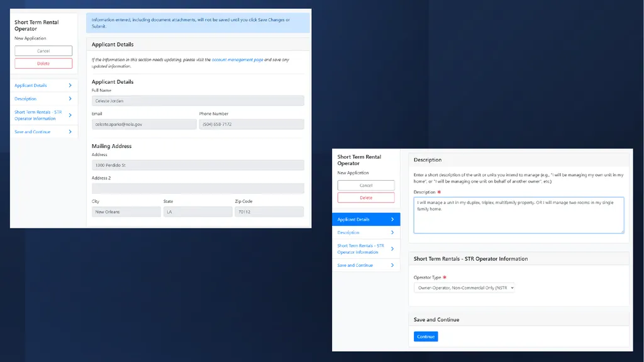This screenshot has height=362, width=644.
Task: Click the Short Term Rental Operator title in left panel
Action: tap(36, 26)
